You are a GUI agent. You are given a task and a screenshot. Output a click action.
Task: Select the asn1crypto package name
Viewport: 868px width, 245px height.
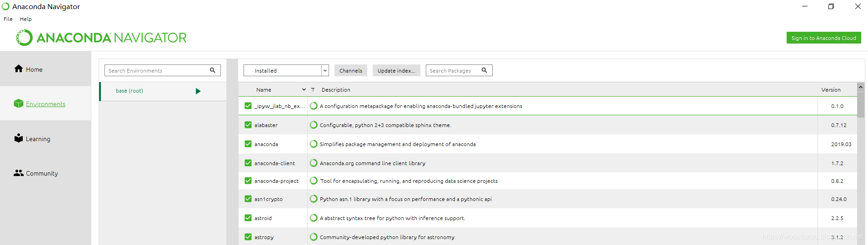[x=269, y=199]
